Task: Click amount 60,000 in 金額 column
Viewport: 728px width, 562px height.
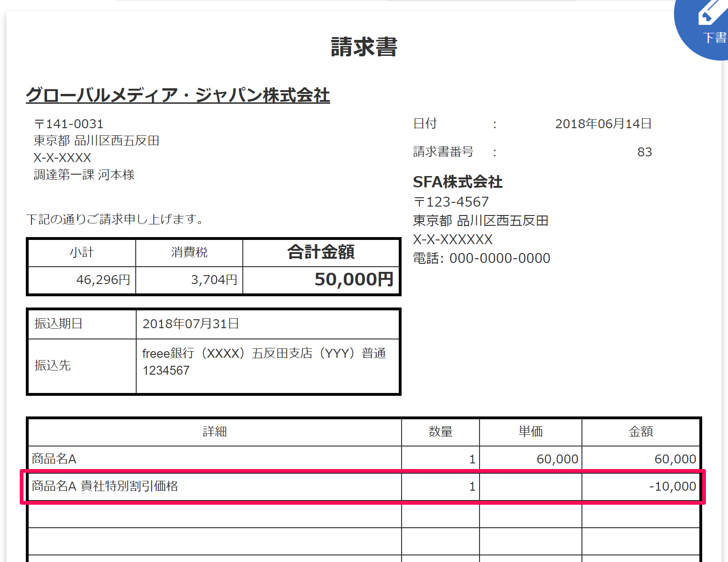Action: click(675, 459)
